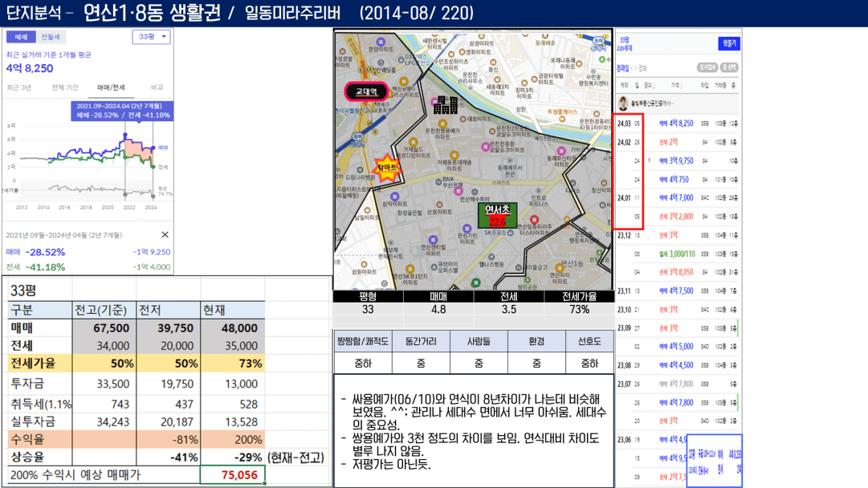This screenshot has width=868, height=488.
Task: Select the 매매/전세 chart tab
Action: tap(111, 87)
